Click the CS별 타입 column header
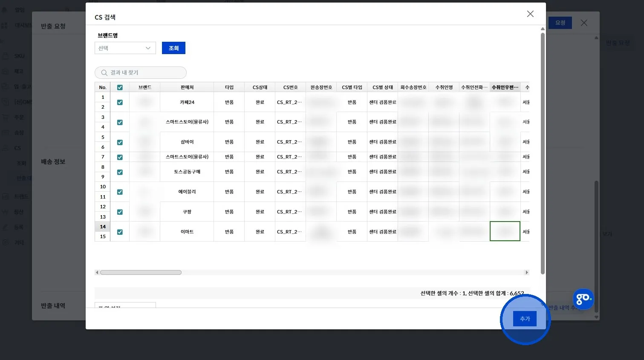Image resolution: width=644 pixels, height=360 pixels. coord(352,87)
